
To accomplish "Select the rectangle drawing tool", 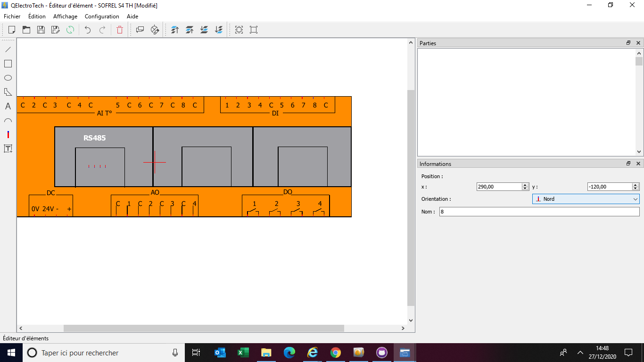I will tap(8, 64).
